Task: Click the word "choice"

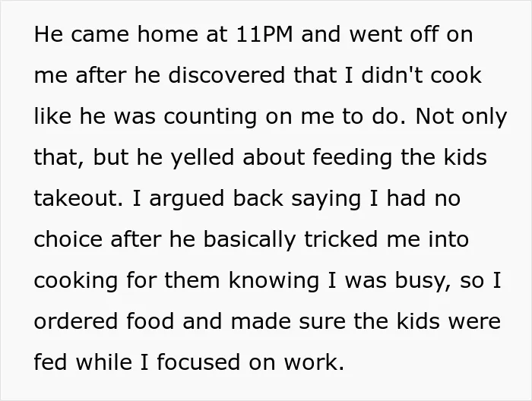Action: (68, 239)
